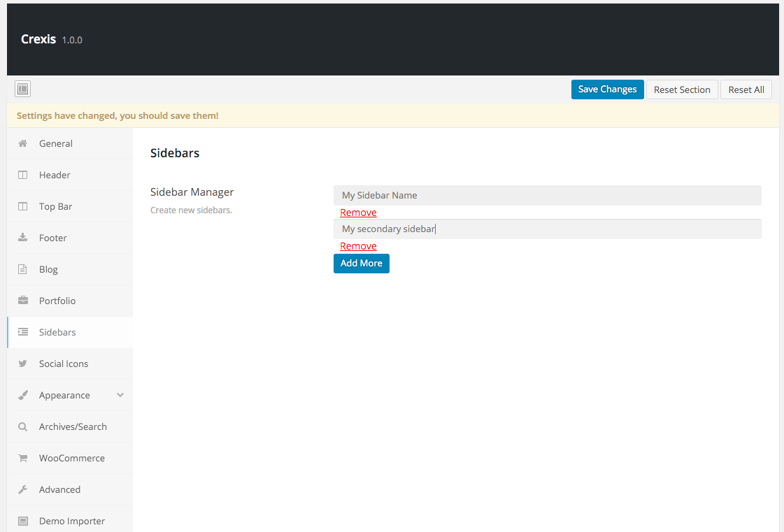Click the Footer download-style icon
The image size is (784, 532).
tap(23, 238)
